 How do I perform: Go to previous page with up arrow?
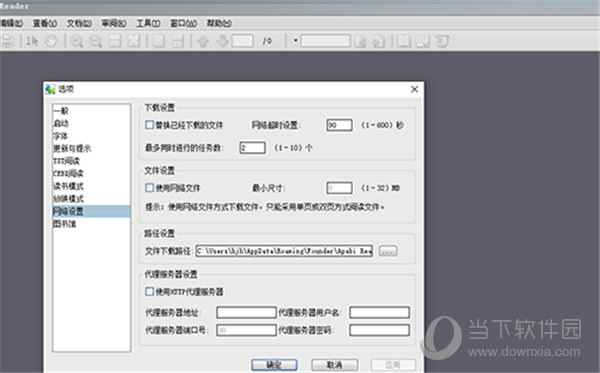203,41
